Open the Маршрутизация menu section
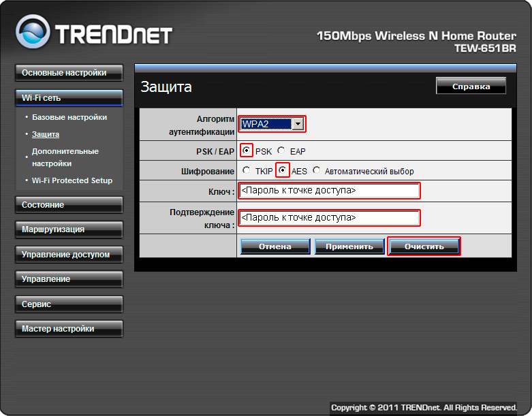The image size is (532, 416). click(69, 229)
